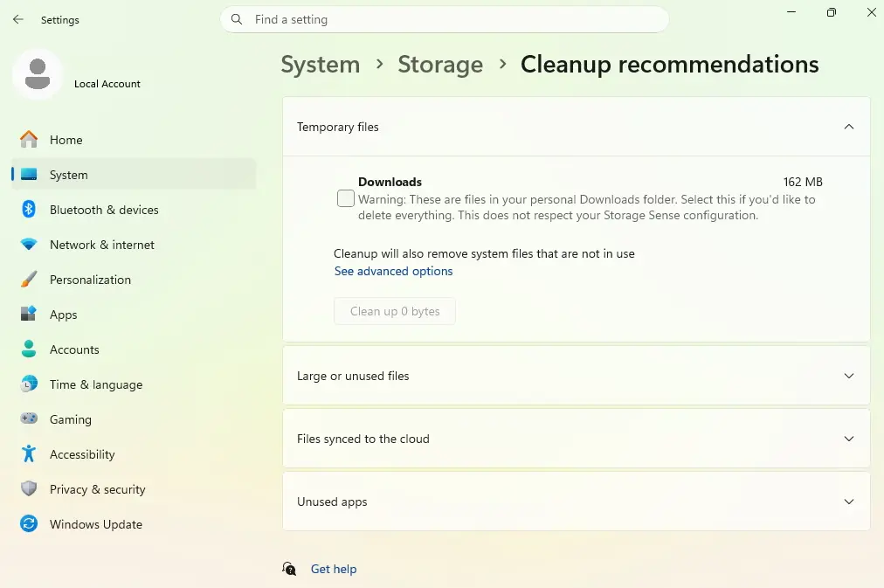Click the Privacy & security shield icon
The height and width of the screenshot is (588, 884).
[x=29, y=488]
